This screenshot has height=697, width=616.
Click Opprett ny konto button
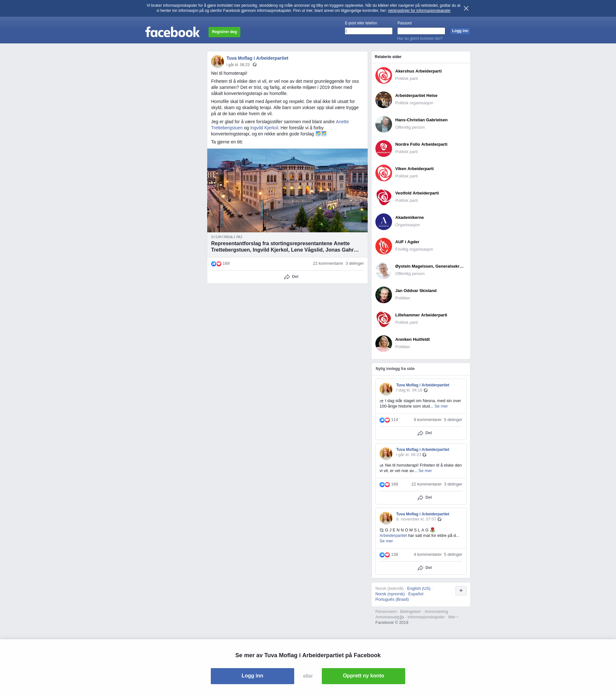[364, 676]
